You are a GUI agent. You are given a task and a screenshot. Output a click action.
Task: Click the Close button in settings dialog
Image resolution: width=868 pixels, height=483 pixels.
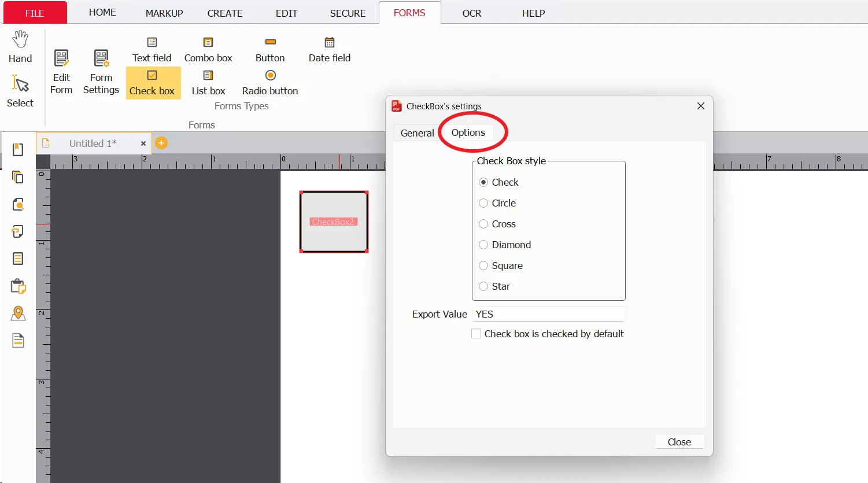click(679, 442)
